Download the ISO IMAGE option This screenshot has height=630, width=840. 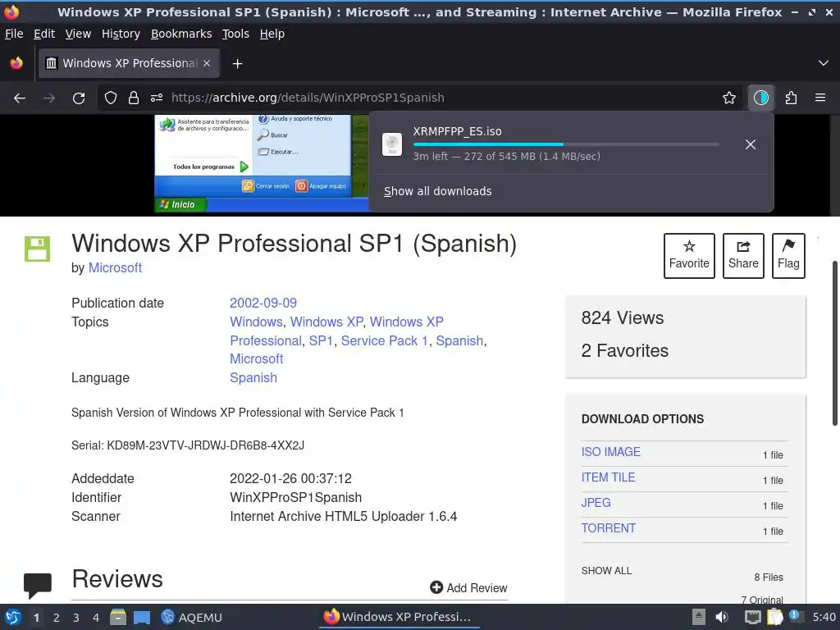coord(610,452)
